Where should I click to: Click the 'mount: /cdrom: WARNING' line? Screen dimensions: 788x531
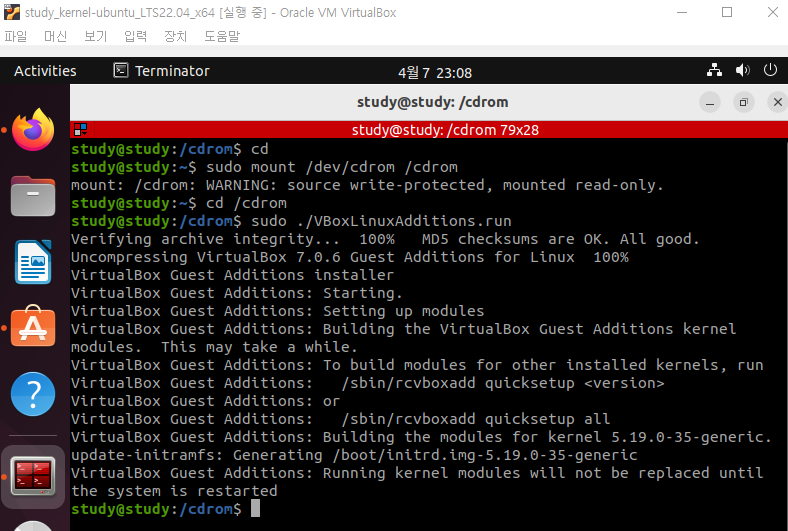367,185
